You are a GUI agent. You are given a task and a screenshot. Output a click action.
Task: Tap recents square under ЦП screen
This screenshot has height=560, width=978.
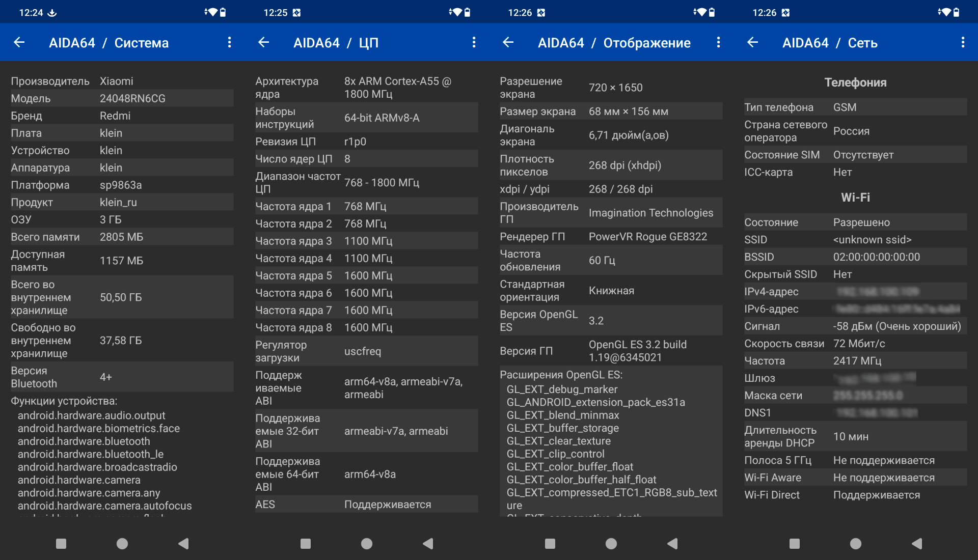click(x=306, y=544)
